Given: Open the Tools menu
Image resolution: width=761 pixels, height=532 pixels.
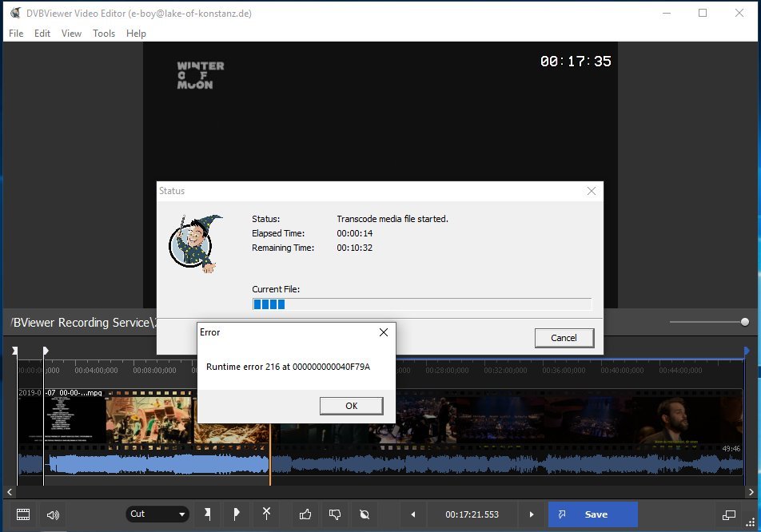Looking at the screenshot, I should pyautogui.click(x=104, y=34).
